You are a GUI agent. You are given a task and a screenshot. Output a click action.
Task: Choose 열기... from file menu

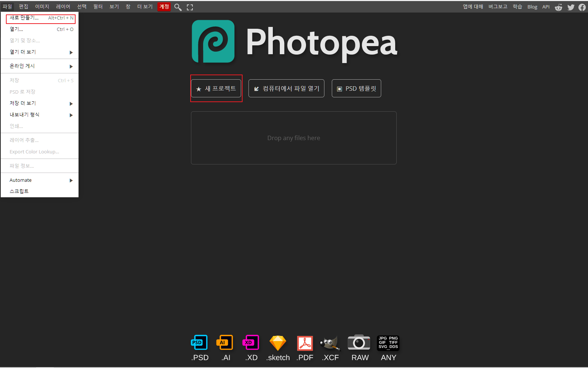click(x=40, y=29)
